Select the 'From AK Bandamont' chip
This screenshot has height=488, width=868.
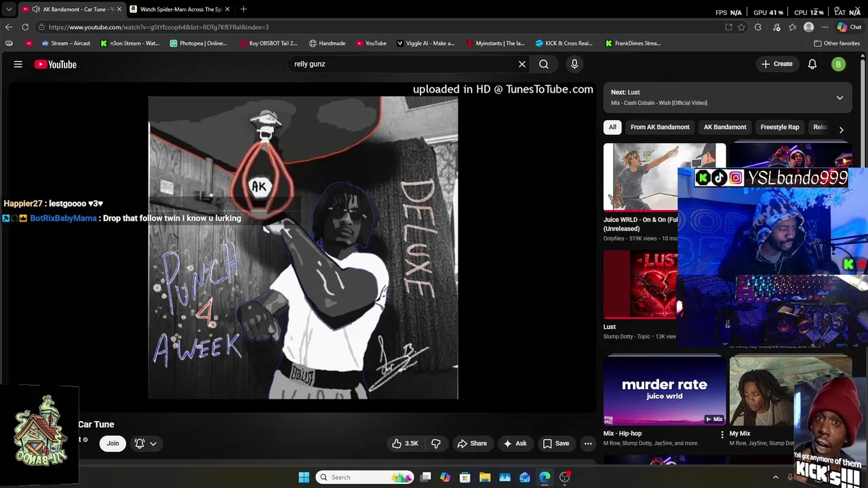point(660,127)
